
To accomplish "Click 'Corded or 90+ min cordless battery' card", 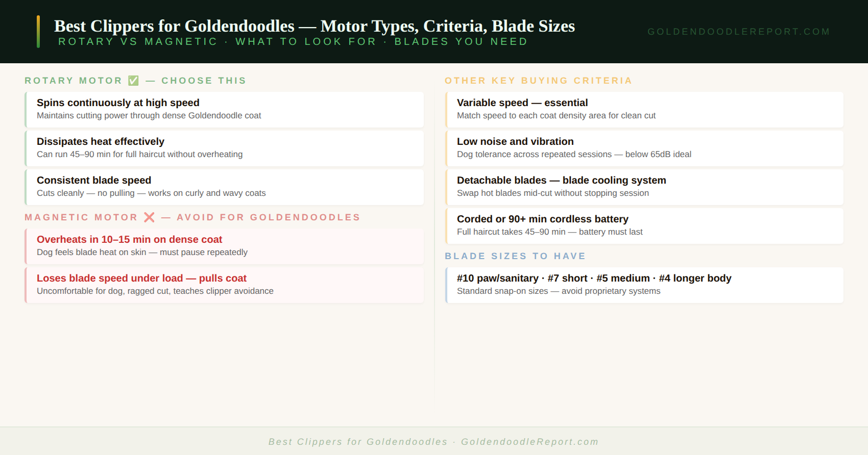I will point(644,226).
